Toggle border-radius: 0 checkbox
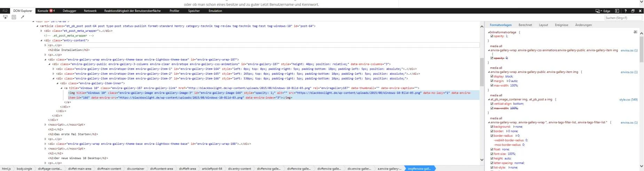Image resolution: width=644 pixels, height=171 pixels. click(492, 135)
